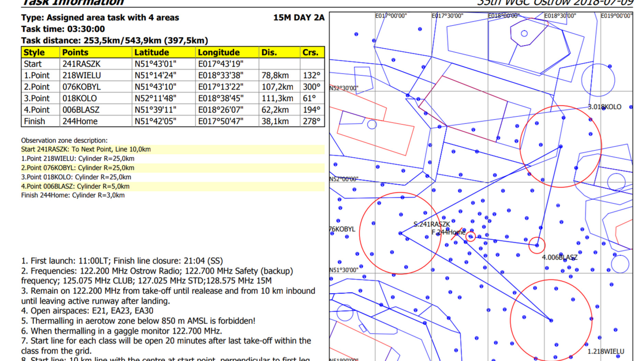Select 018KOLO in the task table
The width and height of the screenshot is (644, 361).
pos(80,98)
